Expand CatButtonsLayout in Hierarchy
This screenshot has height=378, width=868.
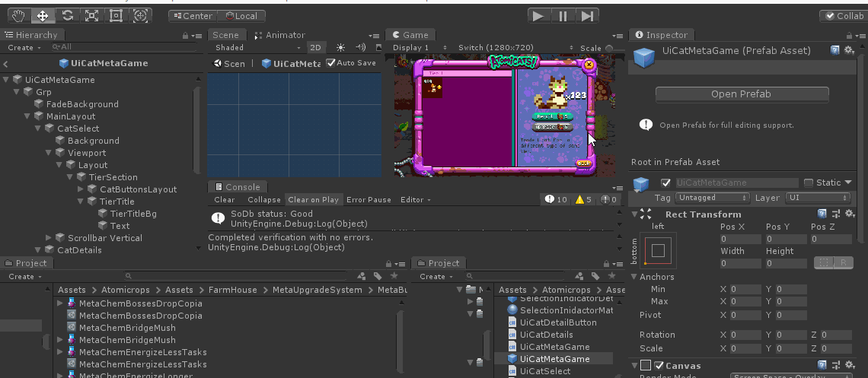click(x=81, y=189)
